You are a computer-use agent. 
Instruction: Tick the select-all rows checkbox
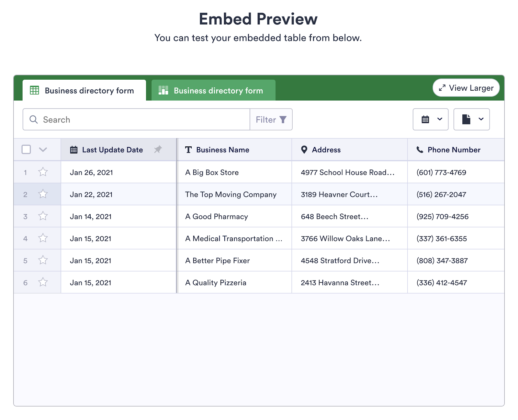[x=26, y=149]
